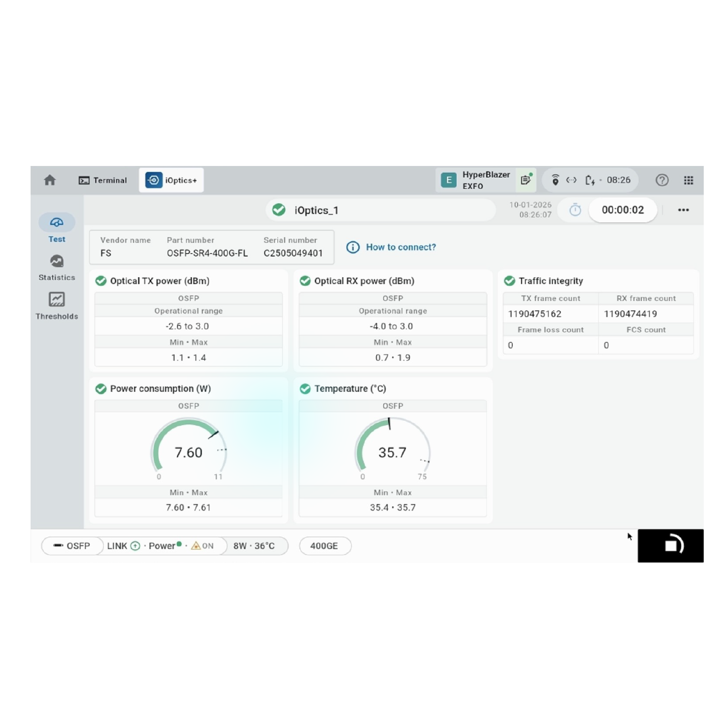728x728 pixels.
Task: Open the three-dot more options menu
Action: [x=683, y=210]
